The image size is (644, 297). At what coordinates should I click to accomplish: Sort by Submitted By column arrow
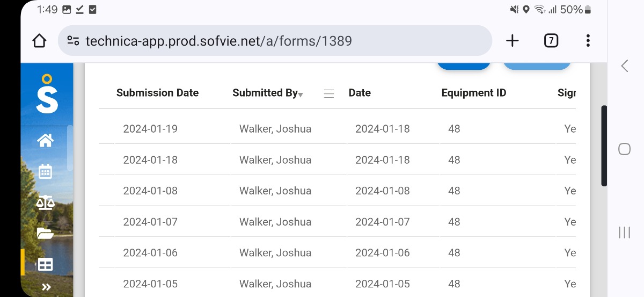tap(301, 95)
